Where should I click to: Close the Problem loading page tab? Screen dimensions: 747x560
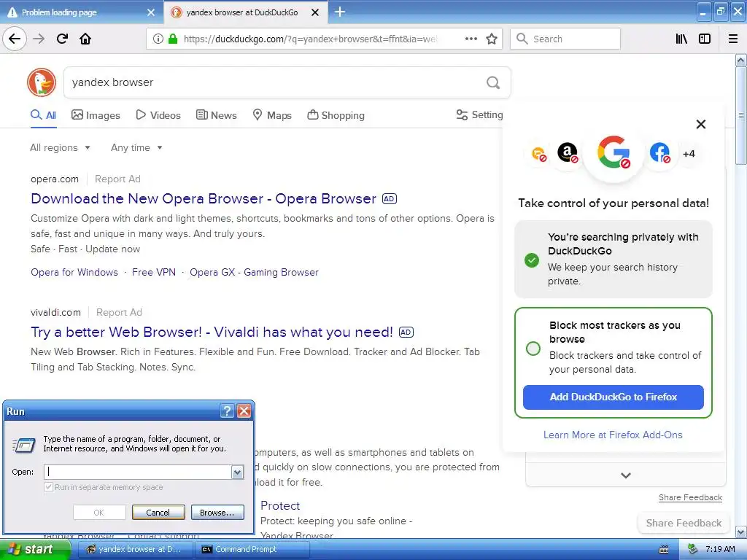pos(151,12)
